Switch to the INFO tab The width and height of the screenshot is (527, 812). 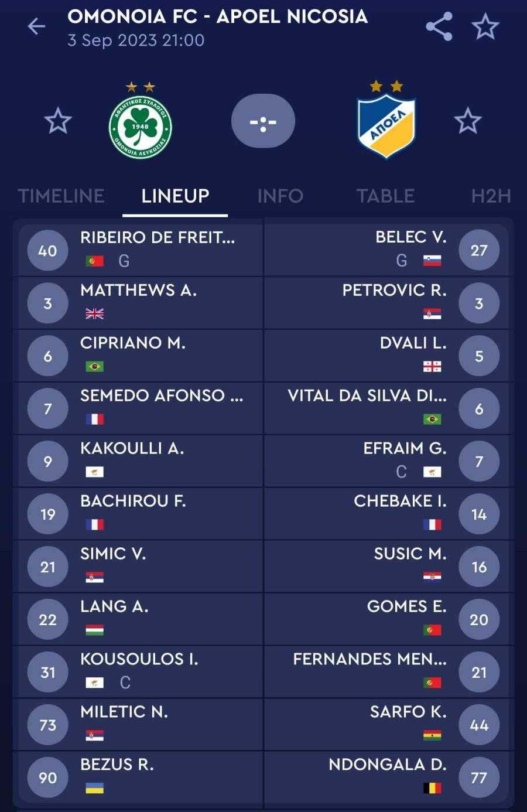coord(280,196)
